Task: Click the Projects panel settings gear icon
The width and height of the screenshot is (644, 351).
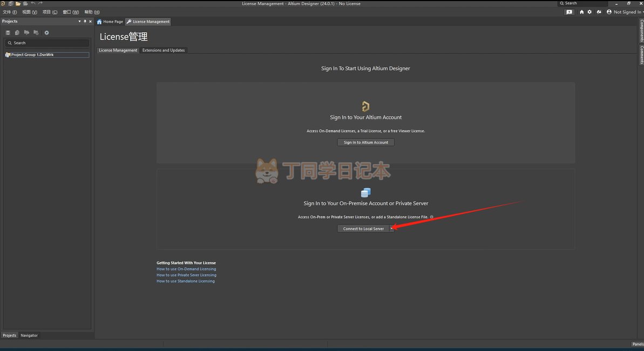Action: [46, 33]
